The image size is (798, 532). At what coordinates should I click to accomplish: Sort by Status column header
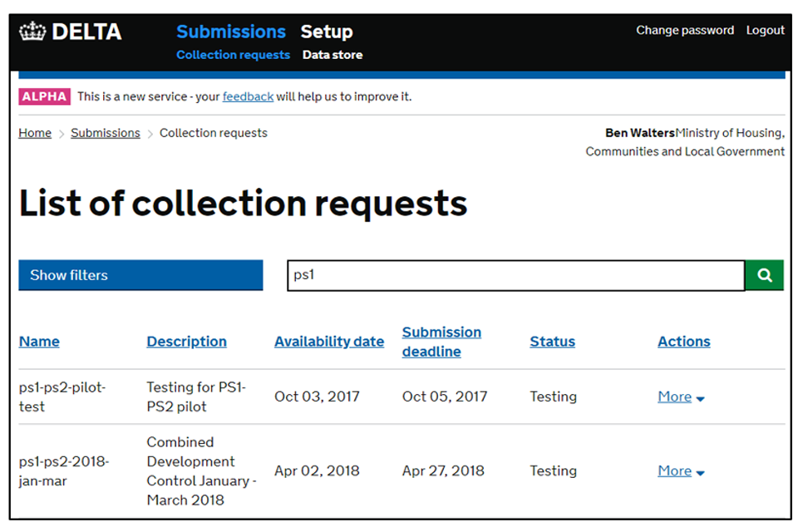coord(552,342)
